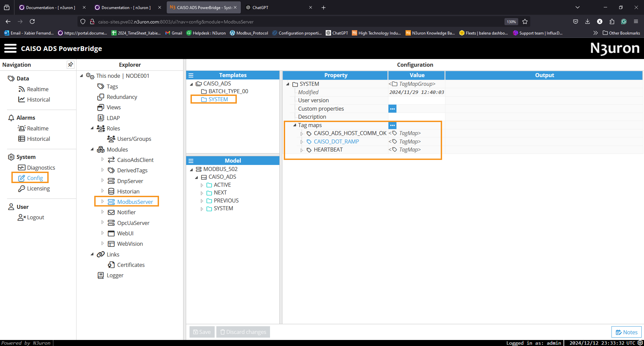Open the Config page
Viewport: 644px width, 346px height.
tap(30, 178)
